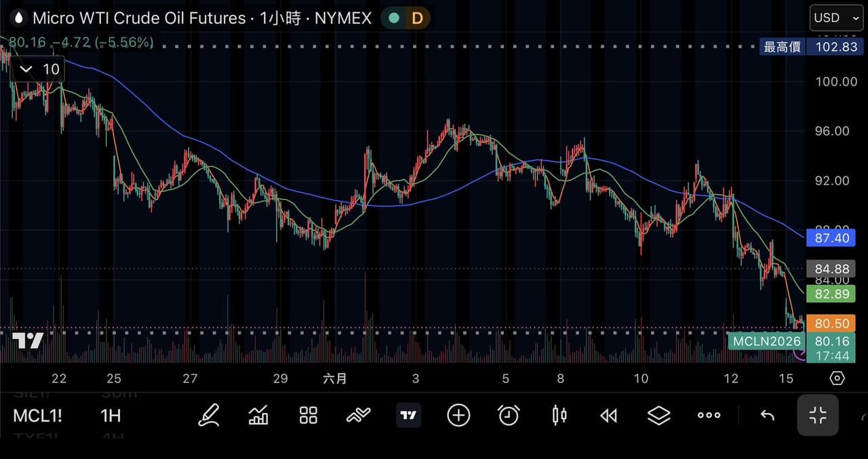This screenshot has height=459, width=868.
Task: Open the USD currency dropdown
Action: coord(835,18)
